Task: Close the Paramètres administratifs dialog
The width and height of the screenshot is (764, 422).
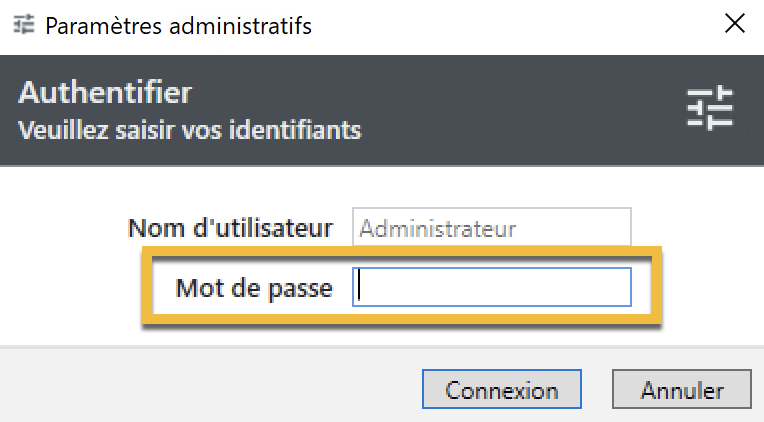Action: 735,23
